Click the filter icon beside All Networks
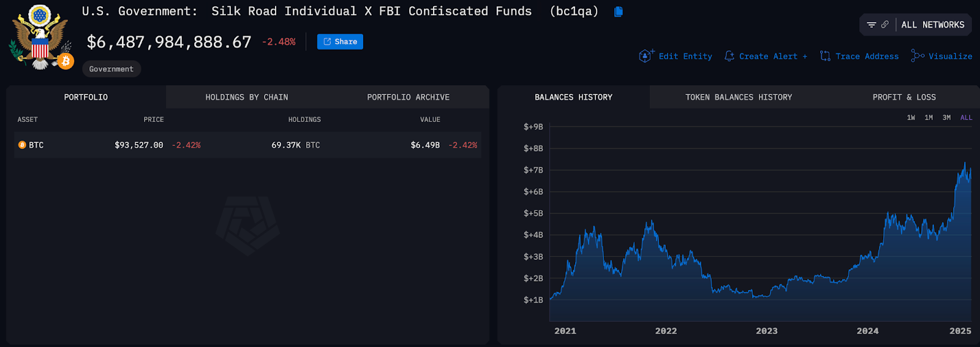The width and height of the screenshot is (980, 347). coord(871,25)
